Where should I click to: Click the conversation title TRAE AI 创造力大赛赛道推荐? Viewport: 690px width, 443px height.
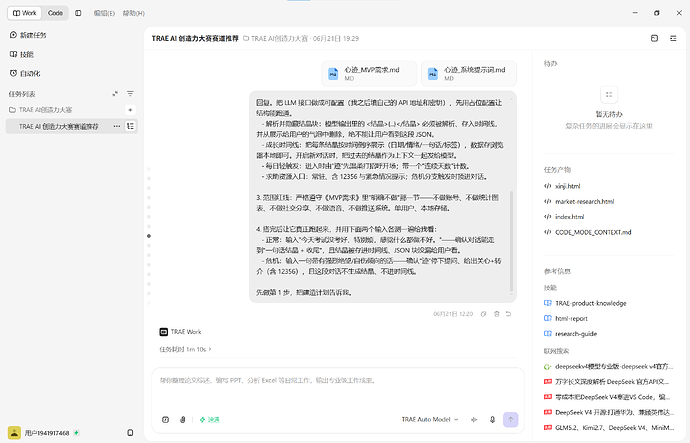pyautogui.click(x=195, y=38)
